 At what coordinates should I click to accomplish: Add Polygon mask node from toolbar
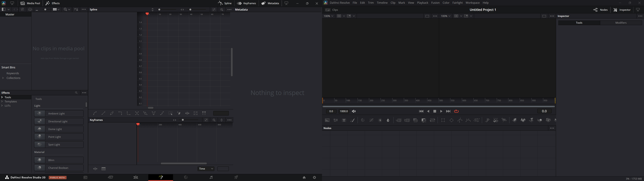(x=460, y=120)
